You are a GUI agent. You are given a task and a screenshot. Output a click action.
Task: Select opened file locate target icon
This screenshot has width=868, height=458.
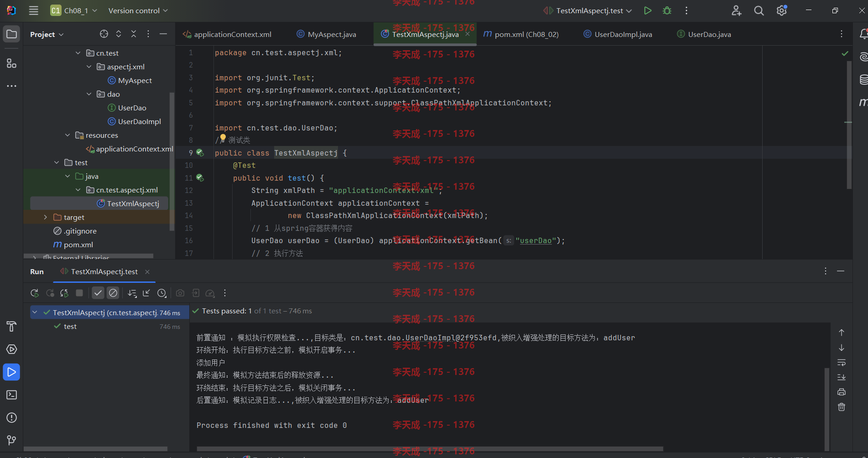[x=104, y=34]
